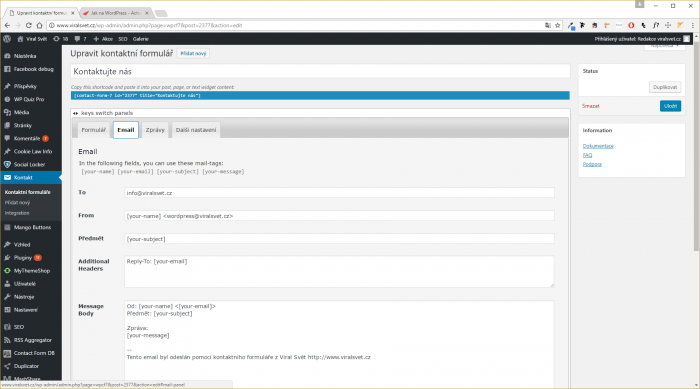This screenshot has width=700, height=389.
Task: Go to the browser home page
Action: (39, 25)
